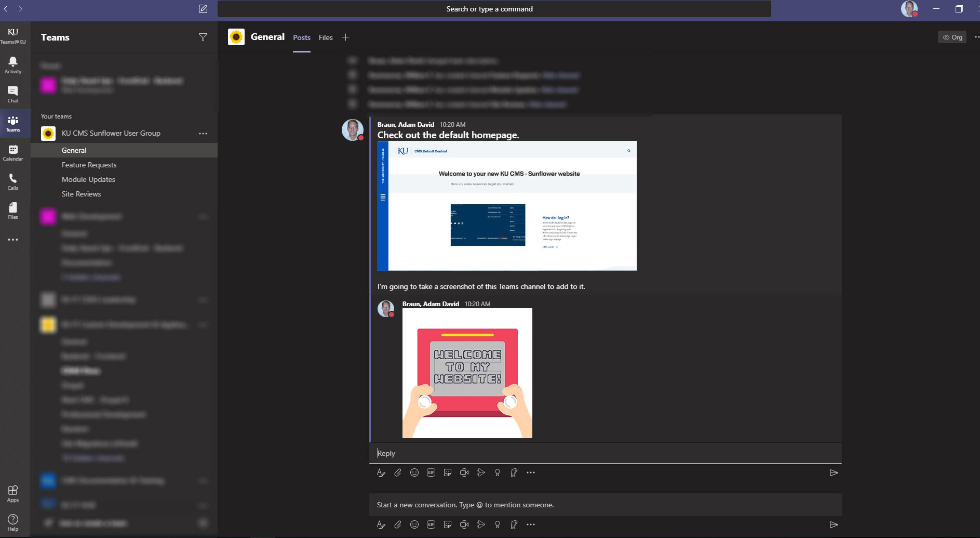Select the Feature Requests channel
Screen dimensions: 980x538
point(89,165)
